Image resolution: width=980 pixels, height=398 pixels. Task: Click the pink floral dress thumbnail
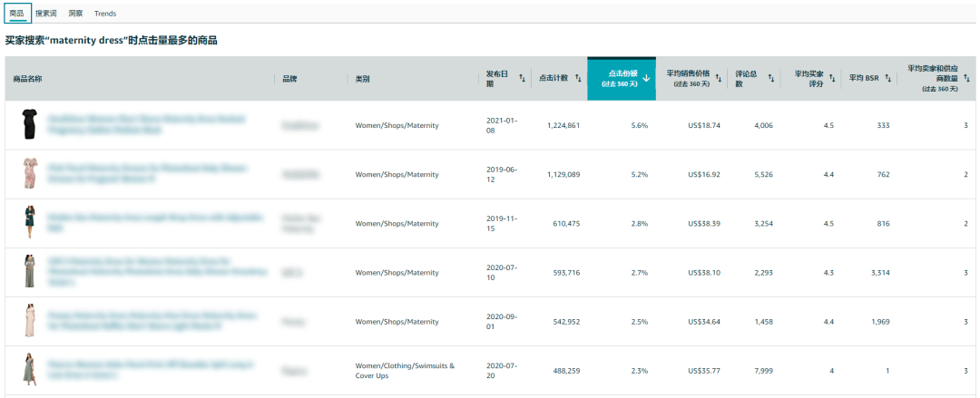pos(29,173)
